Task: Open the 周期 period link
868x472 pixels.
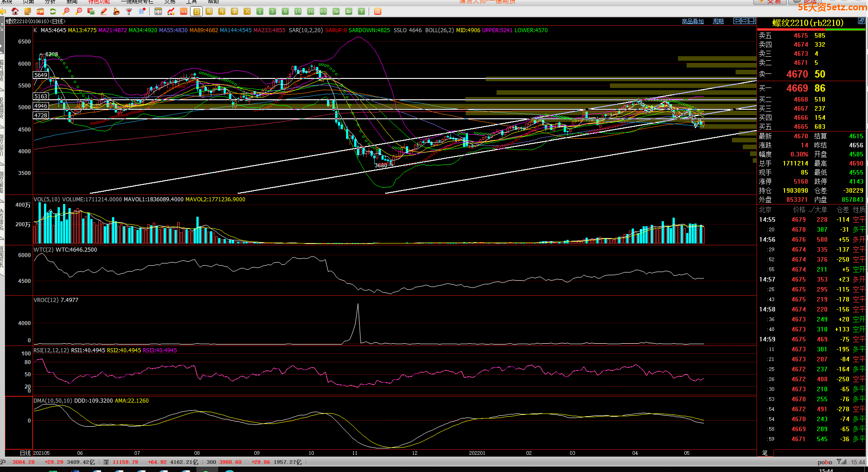Action: (x=718, y=21)
